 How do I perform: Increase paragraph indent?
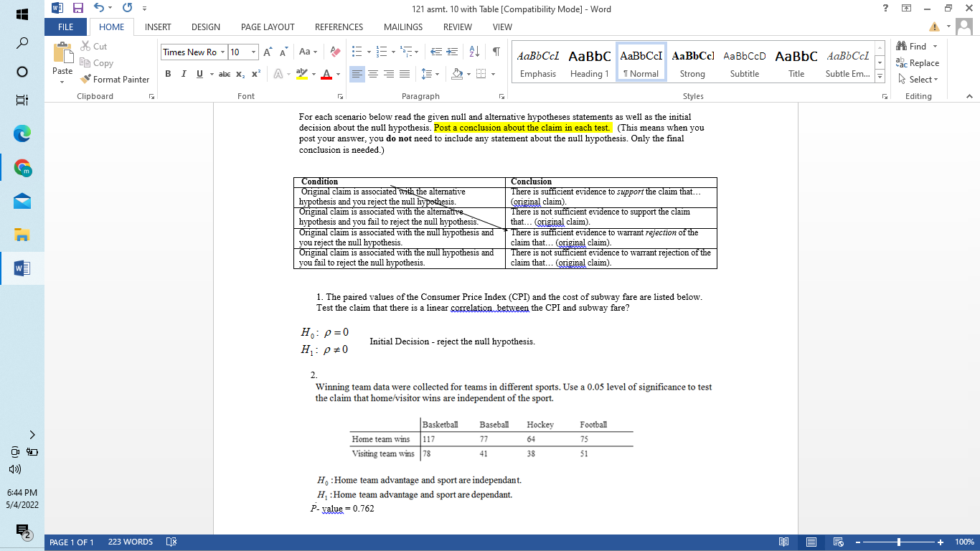click(452, 52)
